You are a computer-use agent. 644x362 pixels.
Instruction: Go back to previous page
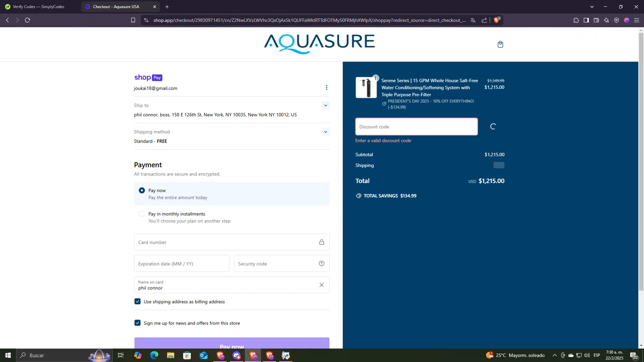click(7, 20)
